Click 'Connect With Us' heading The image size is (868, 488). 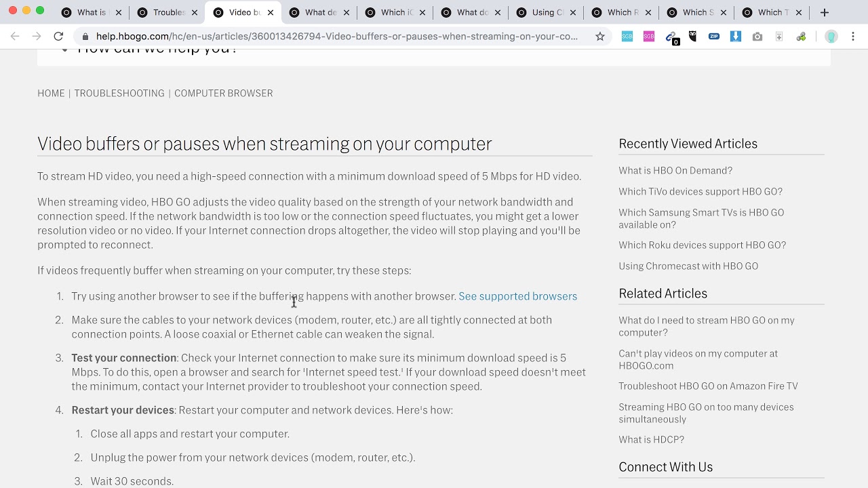click(665, 467)
